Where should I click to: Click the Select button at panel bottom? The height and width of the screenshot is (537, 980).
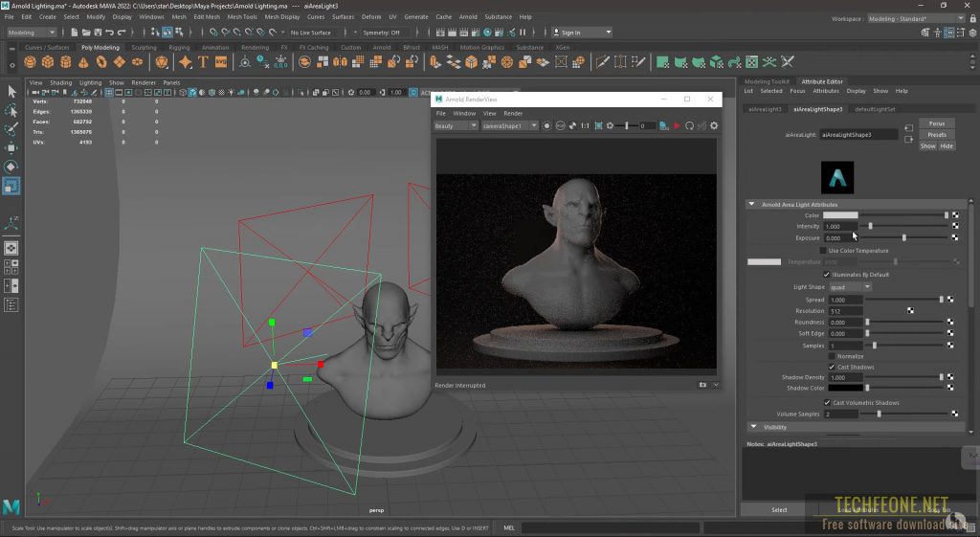tap(779, 509)
